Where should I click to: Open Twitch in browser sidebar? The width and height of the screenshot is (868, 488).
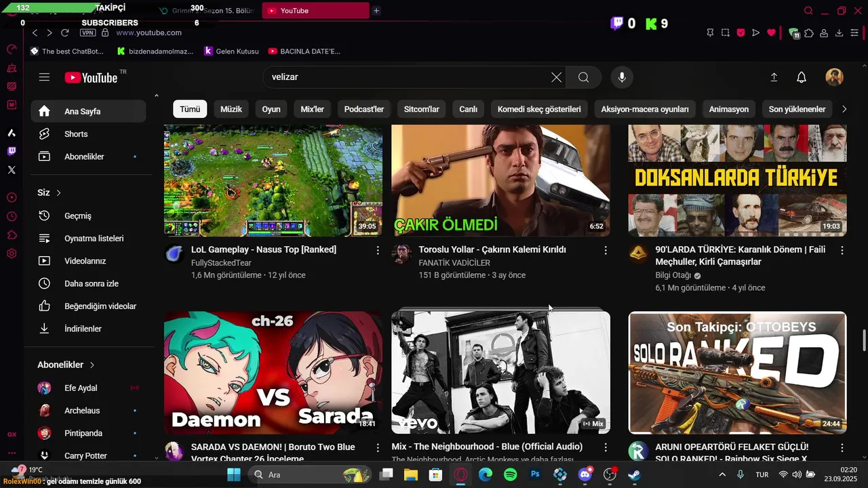tap(12, 151)
